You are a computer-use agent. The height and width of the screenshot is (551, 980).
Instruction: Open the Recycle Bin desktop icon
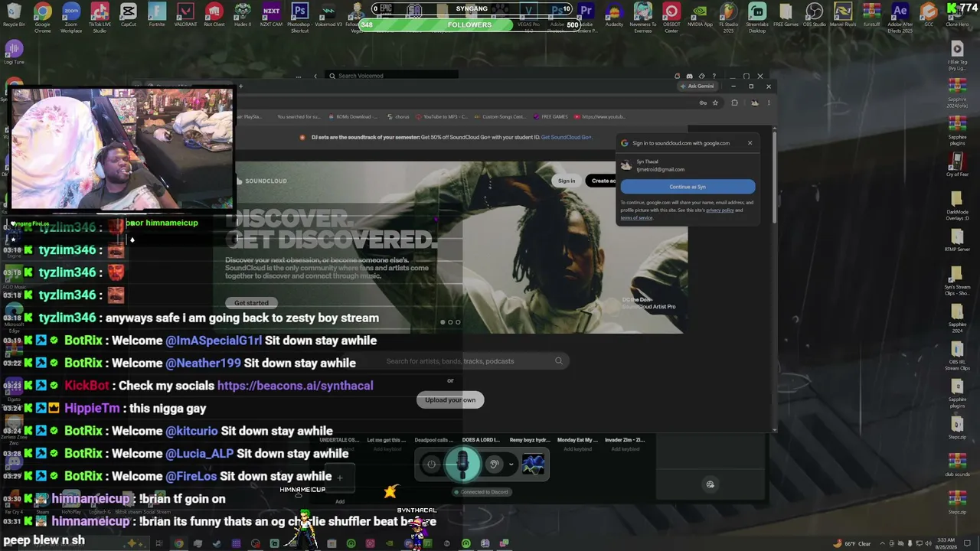click(14, 14)
